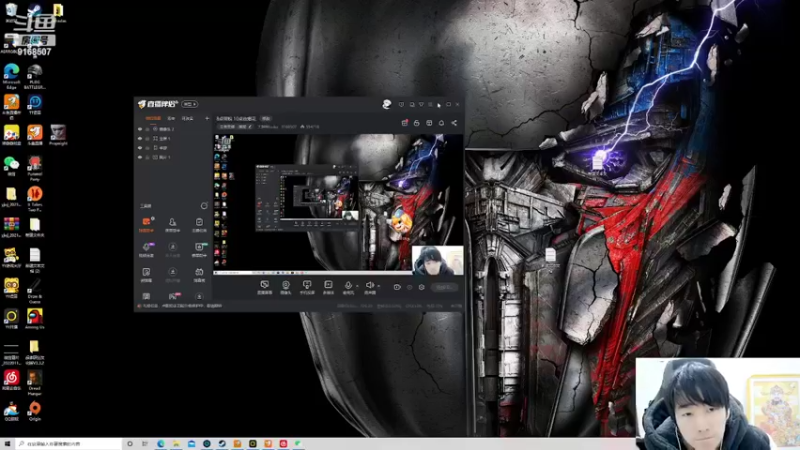800x450 pixels.
Task: Open Task View on the taskbar
Action: 145,444
